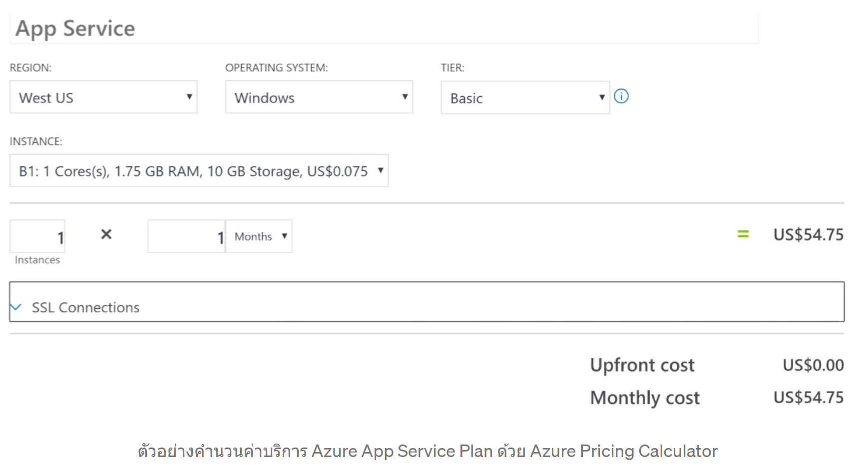Screen dimensions: 868x468
Task: Click the REGION label
Action: coord(30,68)
